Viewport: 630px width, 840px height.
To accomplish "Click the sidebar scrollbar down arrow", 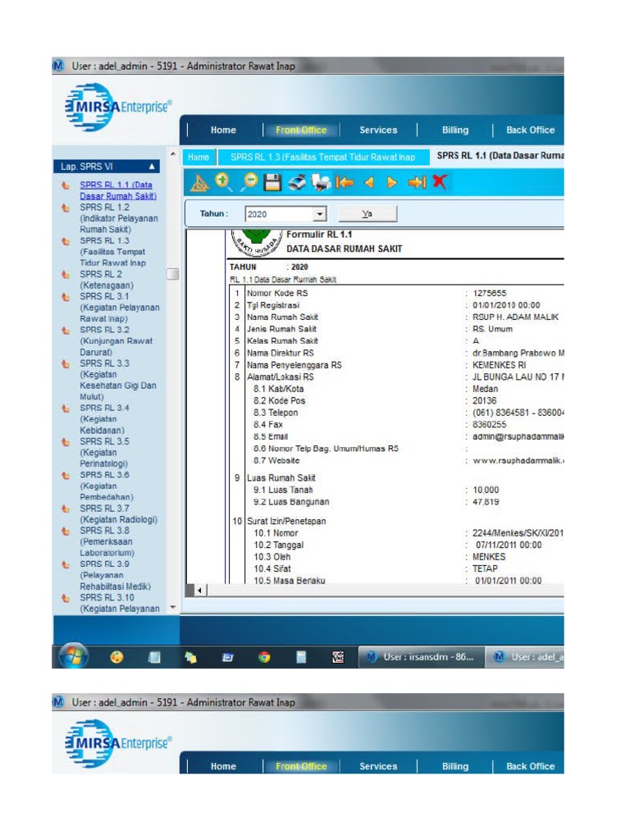I will pyautogui.click(x=172, y=608).
